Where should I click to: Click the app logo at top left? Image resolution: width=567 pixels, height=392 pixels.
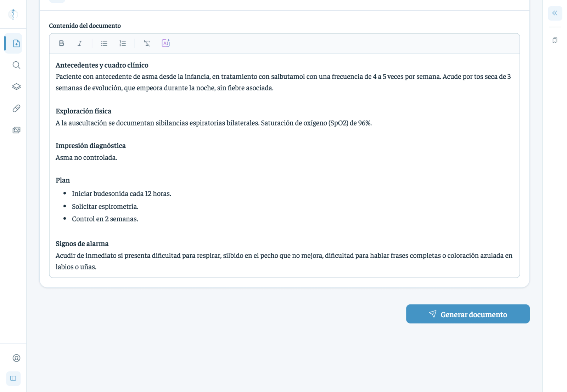(x=13, y=14)
